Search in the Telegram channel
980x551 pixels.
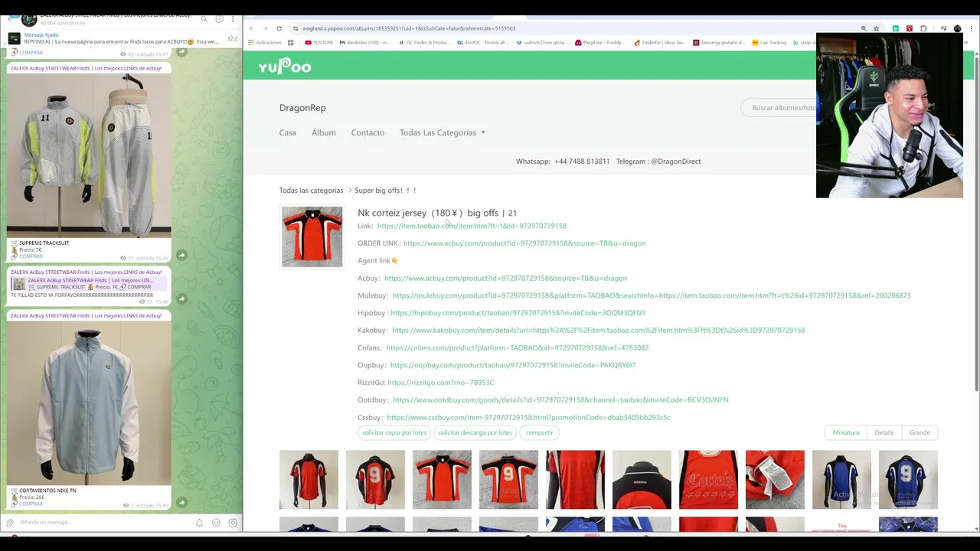tap(204, 19)
